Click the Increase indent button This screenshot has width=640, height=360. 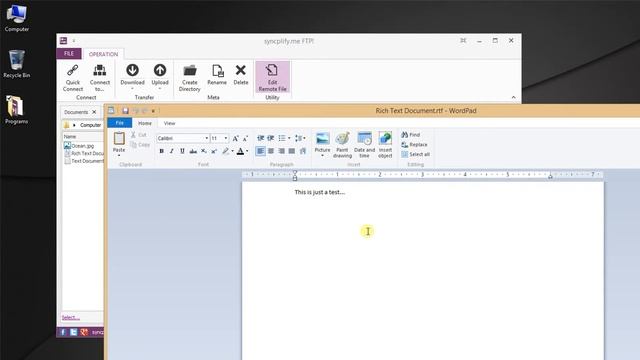click(x=270, y=138)
